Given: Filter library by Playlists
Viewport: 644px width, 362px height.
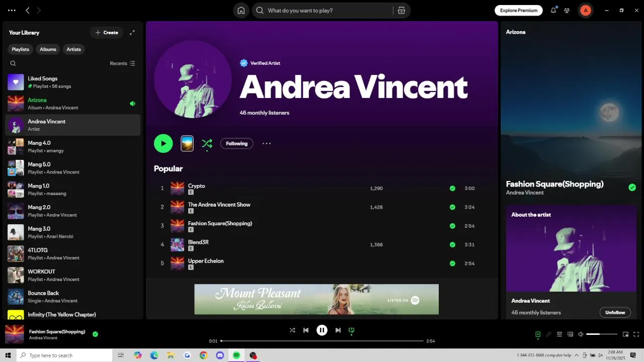Looking at the screenshot, I should click(x=20, y=49).
